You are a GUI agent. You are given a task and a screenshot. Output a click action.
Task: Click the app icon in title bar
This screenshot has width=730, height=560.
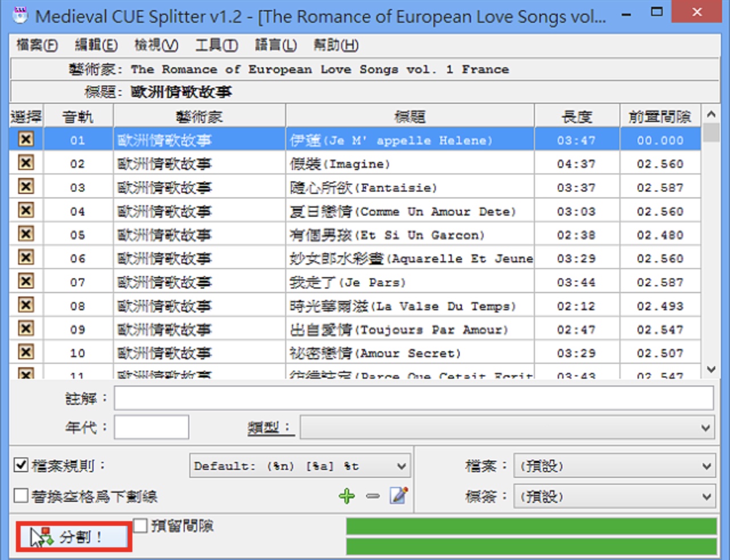click(x=20, y=15)
